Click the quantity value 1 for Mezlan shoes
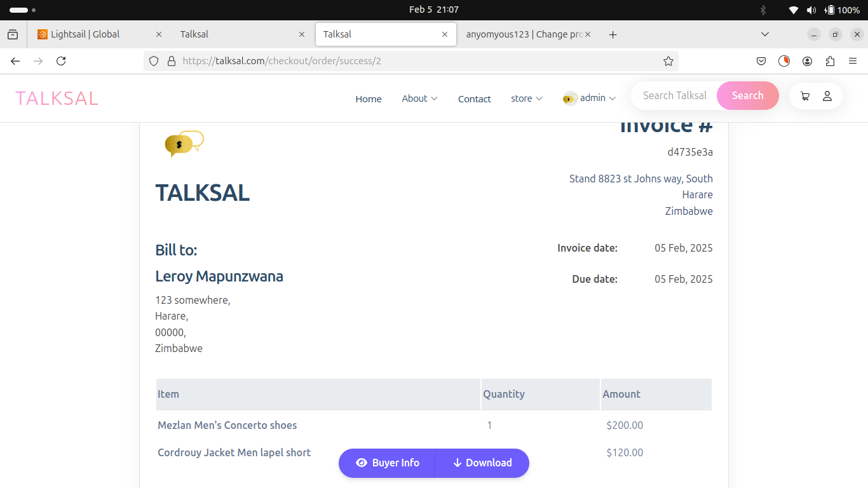The width and height of the screenshot is (868, 488). pyautogui.click(x=489, y=425)
